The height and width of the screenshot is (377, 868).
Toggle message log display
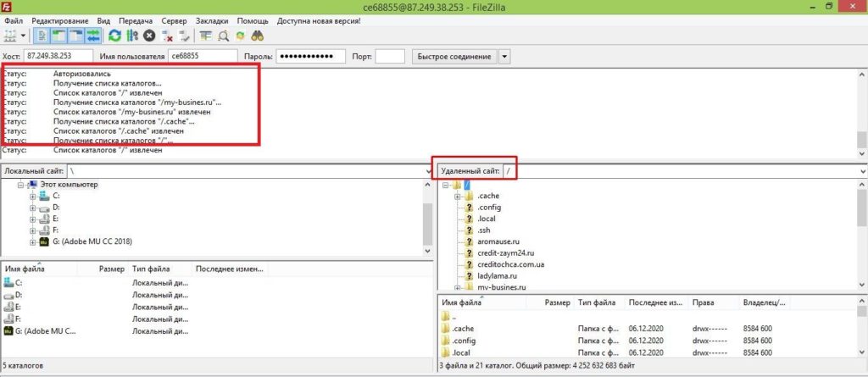tap(42, 36)
